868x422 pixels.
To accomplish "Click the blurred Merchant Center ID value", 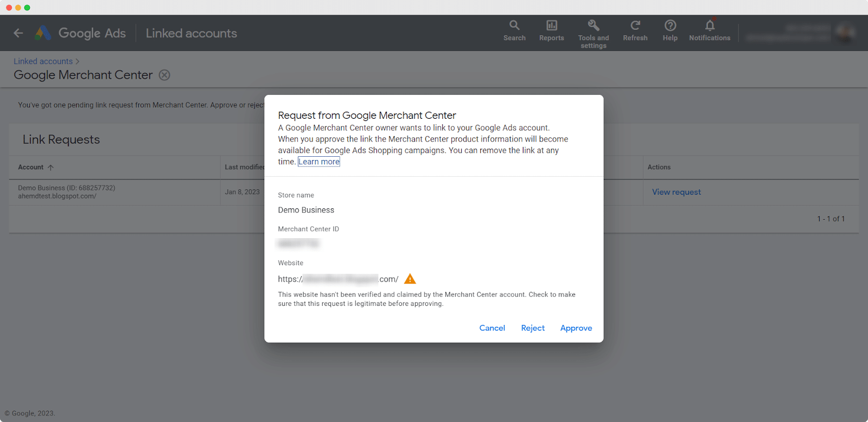I will (298, 244).
